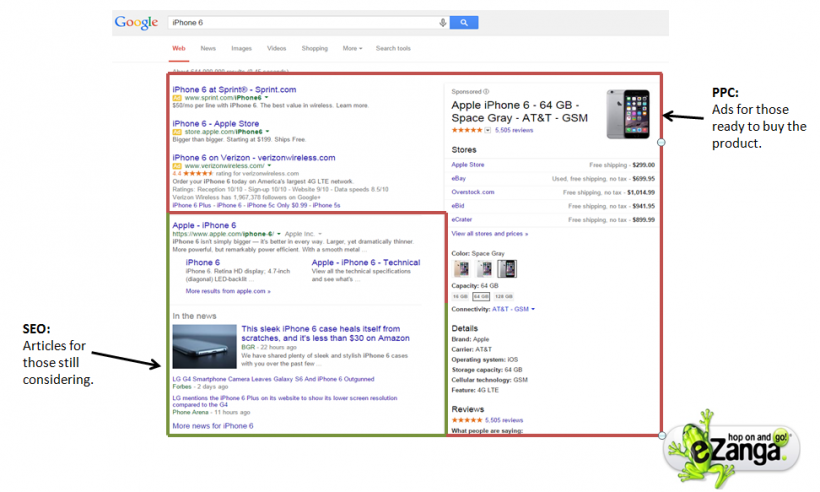Open the sleek iPhone 6 case news headline

(325, 334)
